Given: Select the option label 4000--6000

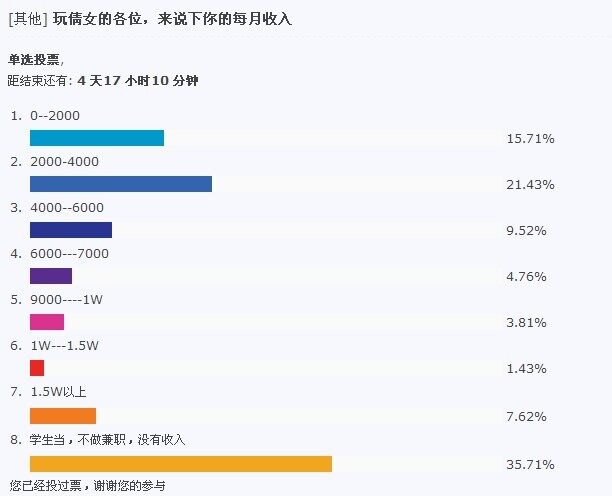Looking at the screenshot, I should 67,208.
